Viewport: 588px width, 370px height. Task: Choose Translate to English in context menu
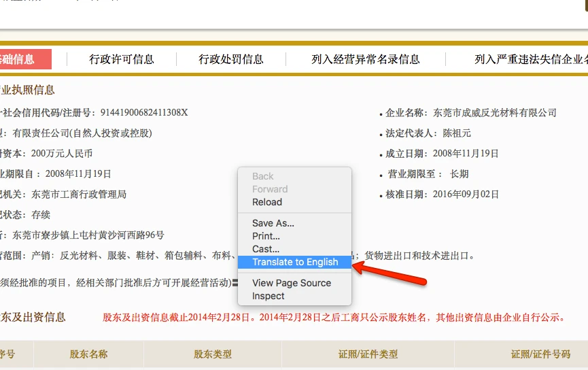pos(295,262)
